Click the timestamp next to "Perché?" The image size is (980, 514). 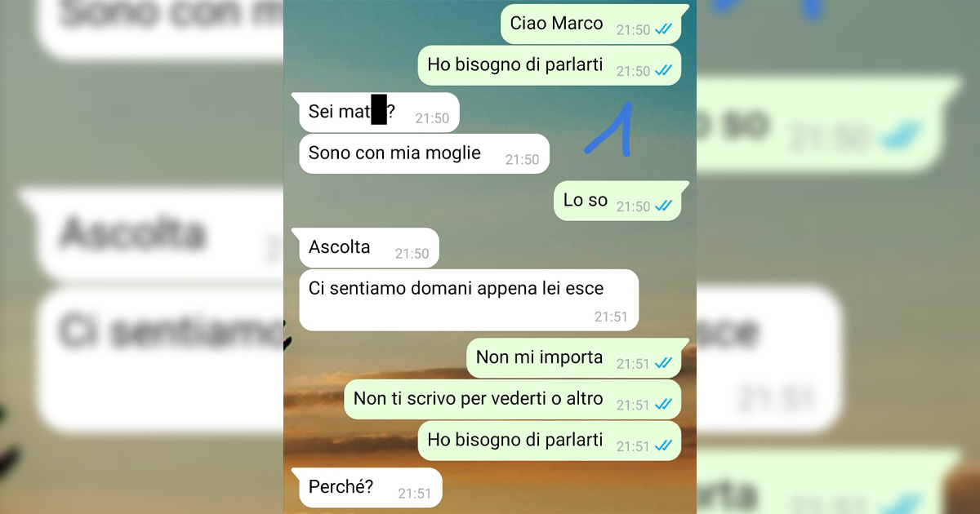(414, 494)
